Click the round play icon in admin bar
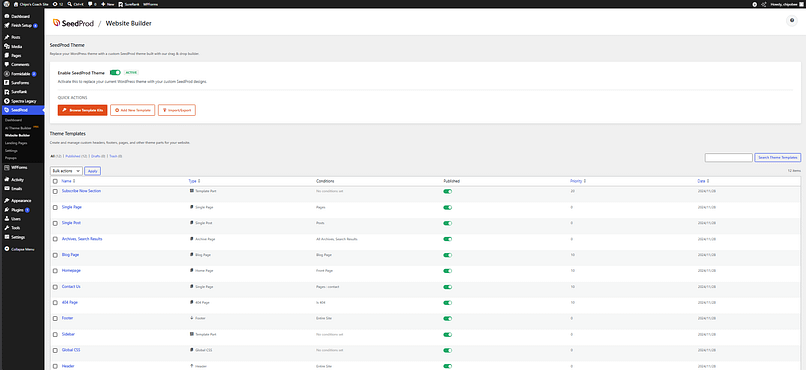Viewport: 806px width, 370px height. [755, 4]
